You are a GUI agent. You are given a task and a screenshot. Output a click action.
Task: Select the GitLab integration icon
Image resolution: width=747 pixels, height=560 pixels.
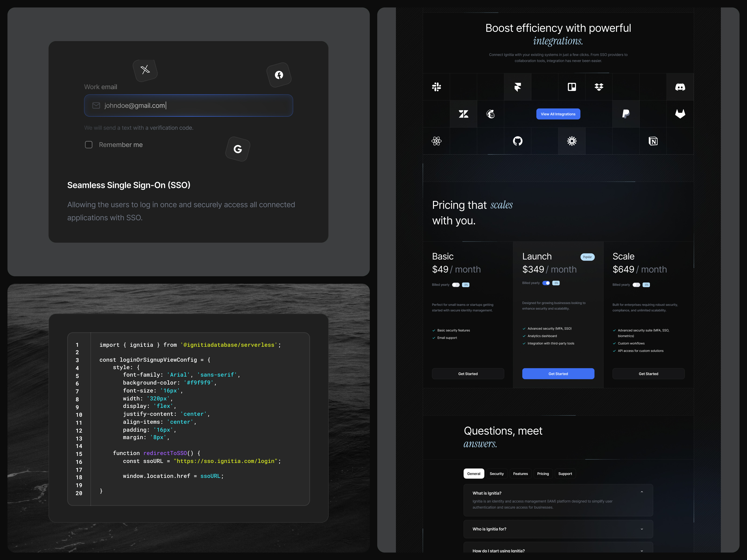680,114
